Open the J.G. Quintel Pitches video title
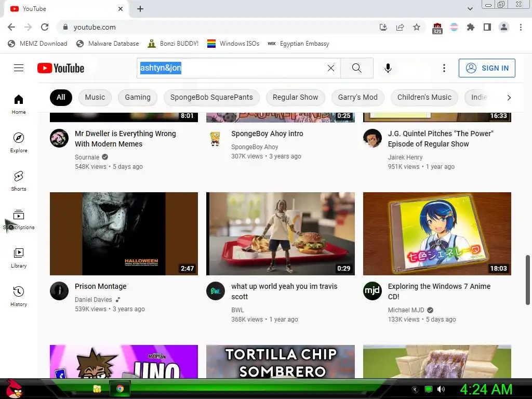The height and width of the screenshot is (399, 532). [441, 139]
